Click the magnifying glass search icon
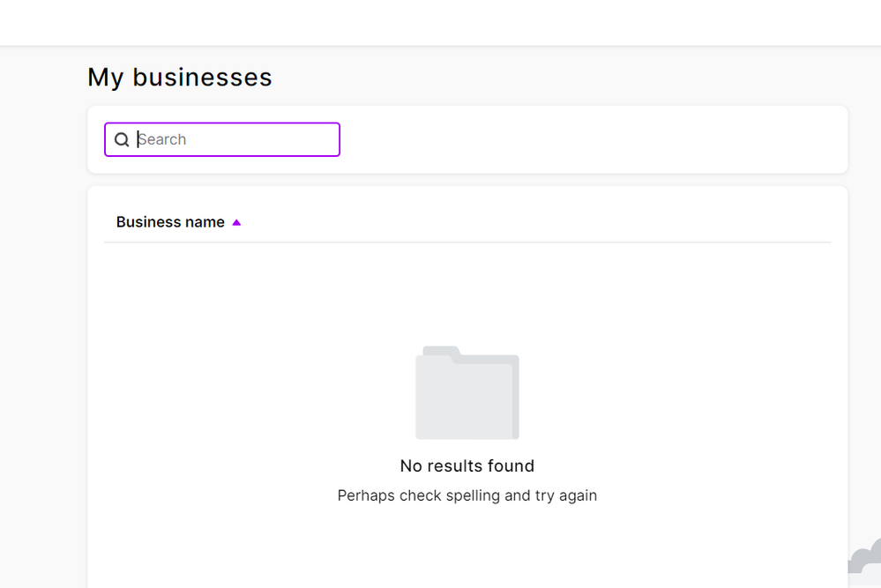The width and height of the screenshot is (881, 588). pos(122,140)
